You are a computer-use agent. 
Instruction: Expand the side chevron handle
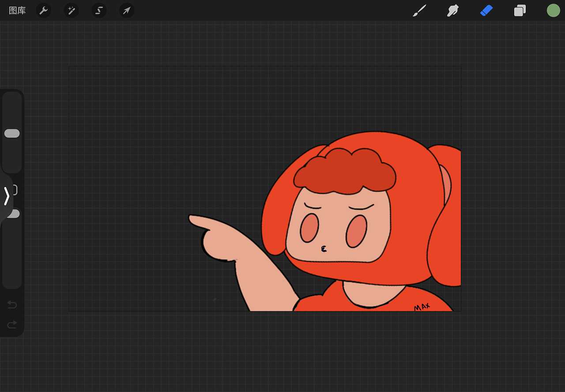pos(6,196)
